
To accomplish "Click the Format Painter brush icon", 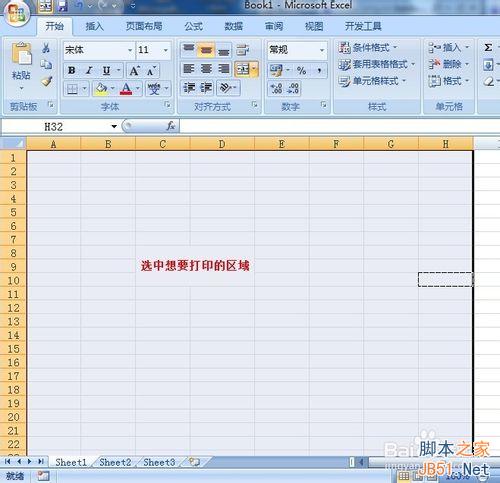I will click(46, 81).
